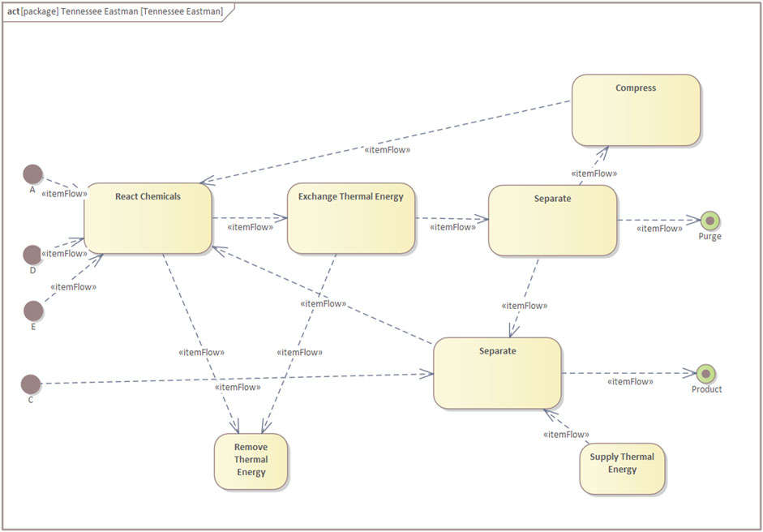Click «itemFlow» label between React Chemicals and Exchange
763x532 pixels.
[250, 227]
